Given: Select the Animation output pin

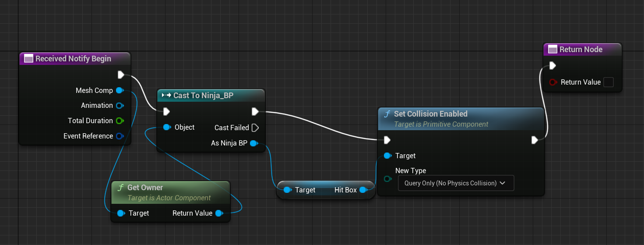Looking at the screenshot, I should tap(120, 106).
